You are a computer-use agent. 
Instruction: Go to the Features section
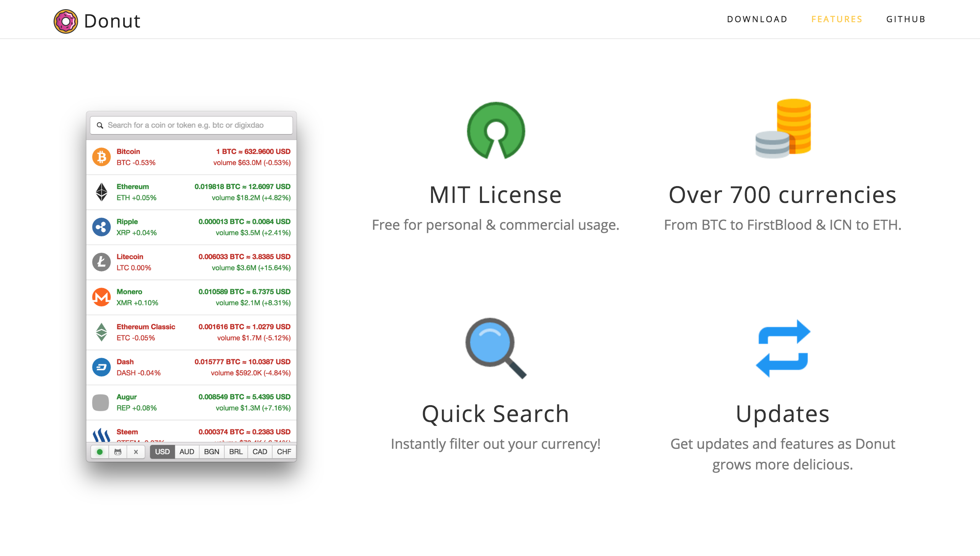(836, 19)
